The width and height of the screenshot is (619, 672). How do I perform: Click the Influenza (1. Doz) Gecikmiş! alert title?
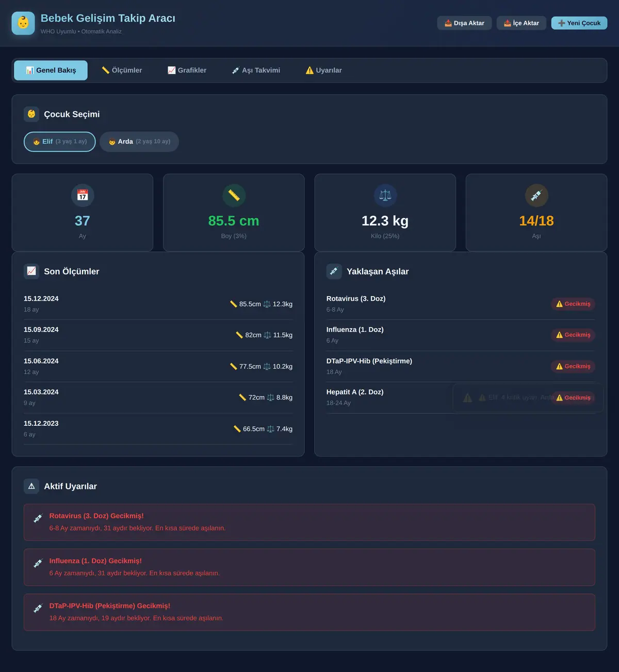point(95,561)
